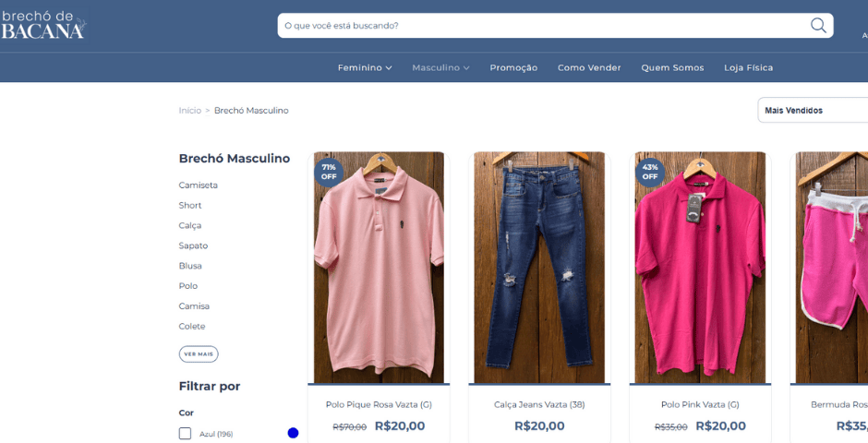Screen dimensions: 868x443
Task: Click the 43% OFF discount badge
Action: tap(650, 172)
